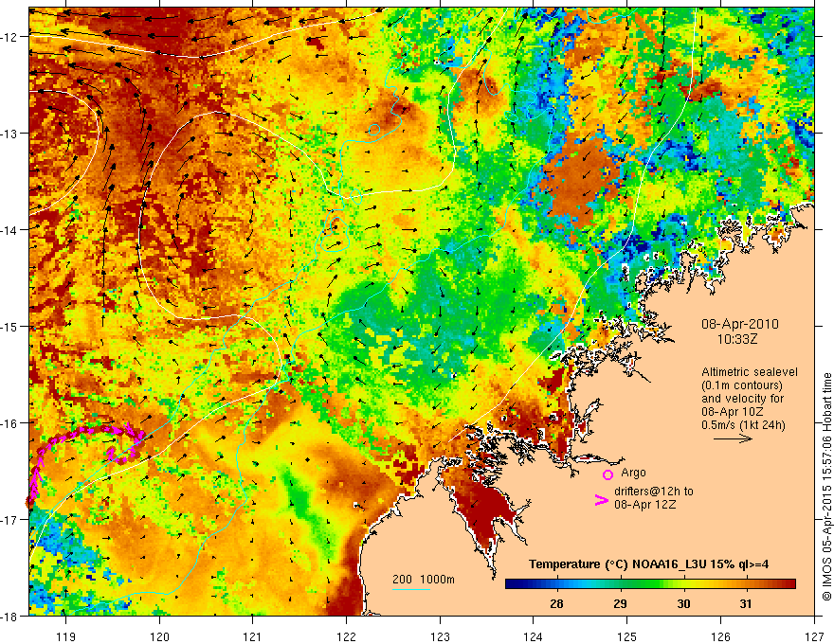Click the 'Argo' legend label
This screenshot has height=644, width=834.
tap(633, 473)
